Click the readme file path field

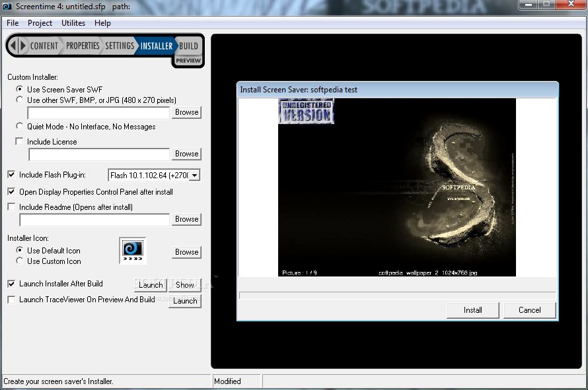point(94,220)
